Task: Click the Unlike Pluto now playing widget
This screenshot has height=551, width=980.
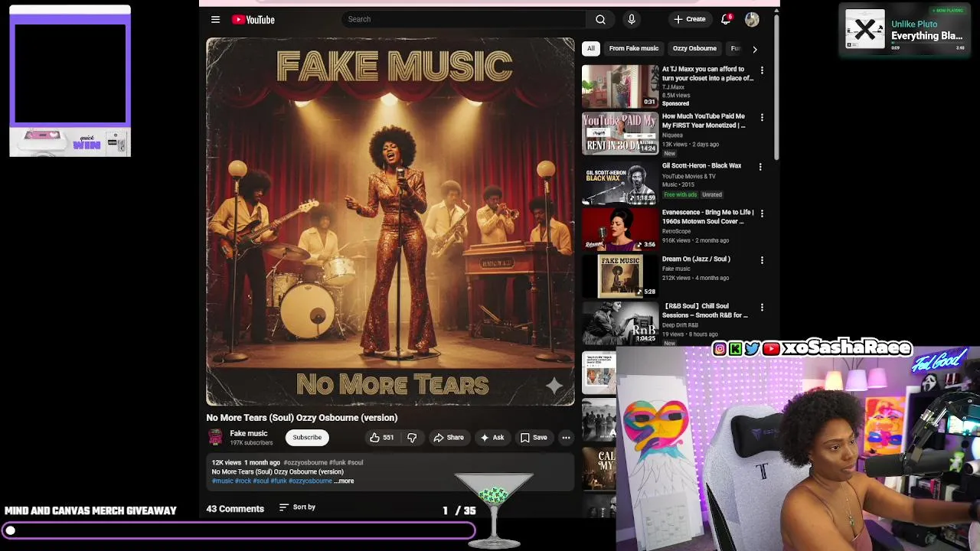Action: [904, 31]
